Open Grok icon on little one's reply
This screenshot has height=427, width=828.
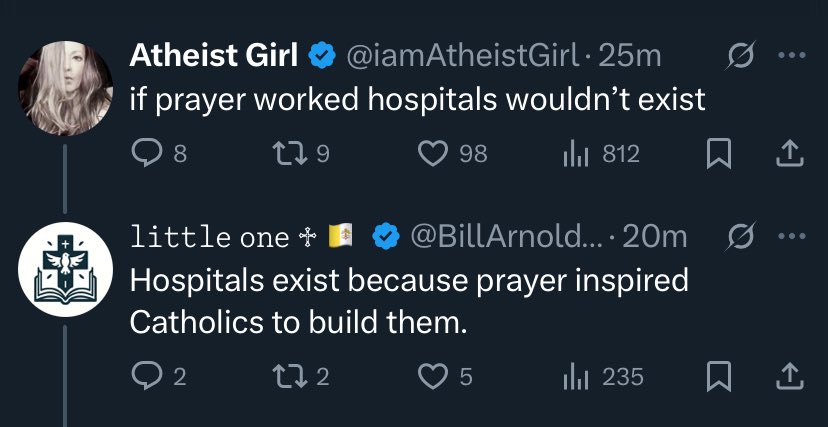click(x=741, y=236)
